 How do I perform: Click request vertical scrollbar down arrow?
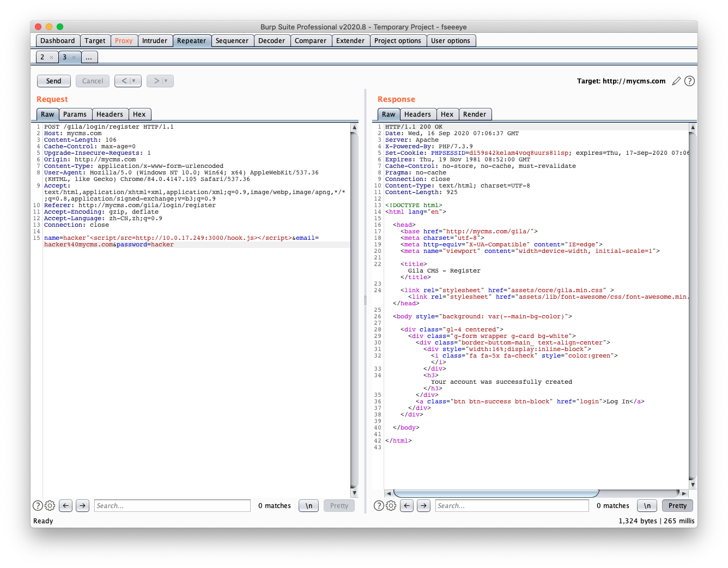pos(354,493)
